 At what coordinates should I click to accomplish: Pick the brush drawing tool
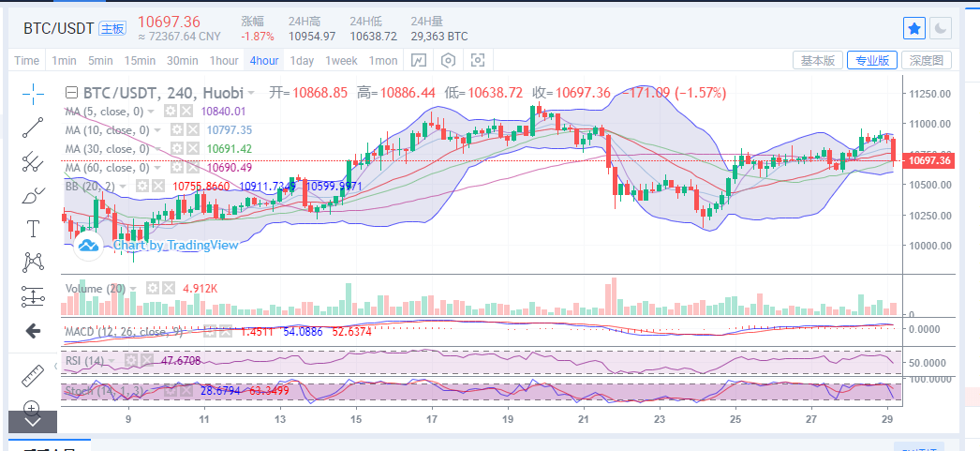[33, 196]
